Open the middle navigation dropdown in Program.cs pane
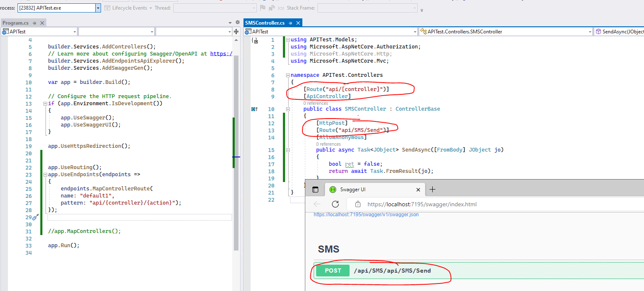The height and width of the screenshot is (291, 644). [x=117, y=32]
